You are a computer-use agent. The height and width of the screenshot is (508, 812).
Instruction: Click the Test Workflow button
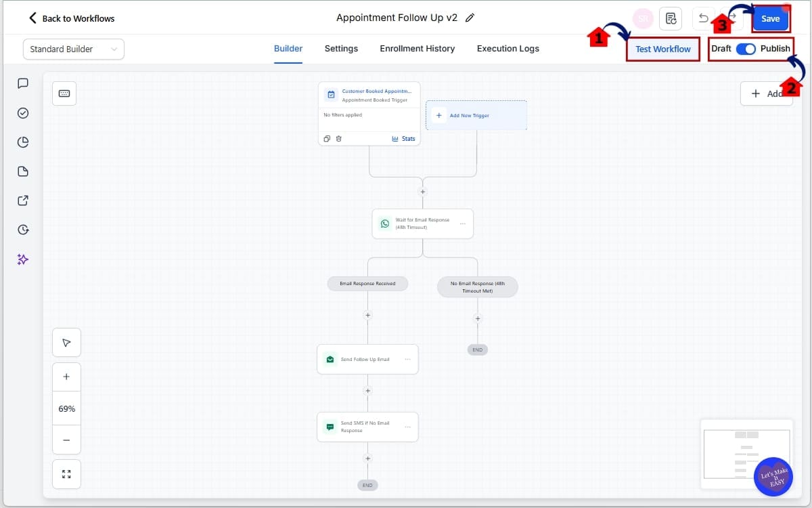coord(662,49)
